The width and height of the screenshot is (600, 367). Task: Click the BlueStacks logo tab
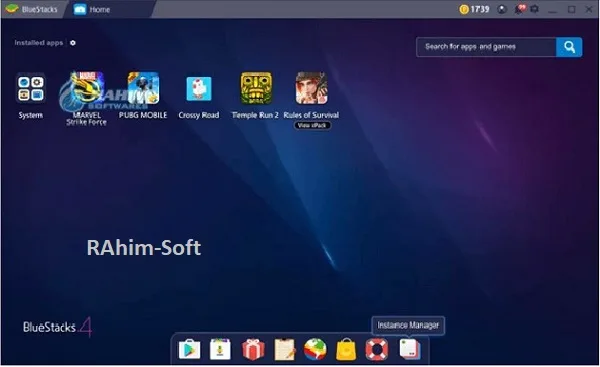coord(32,9)
